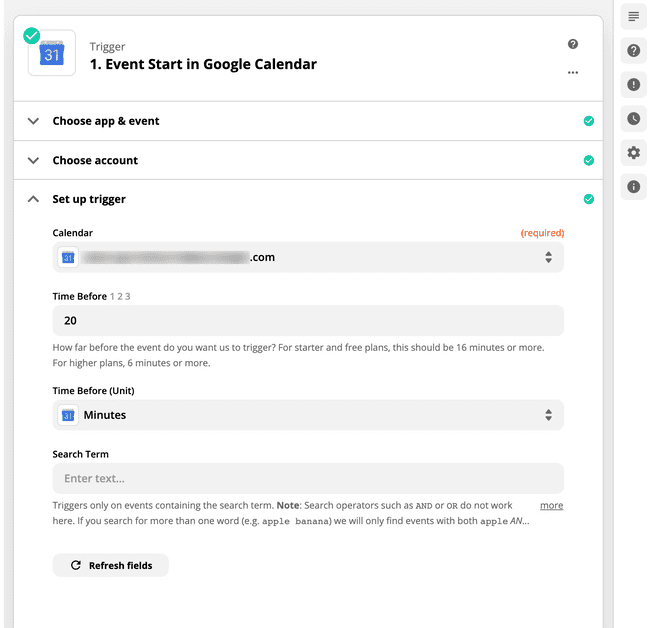This screenshot has height=628, width=650.
Task: Click the Refresh fields button
Action: coord(110,565)
